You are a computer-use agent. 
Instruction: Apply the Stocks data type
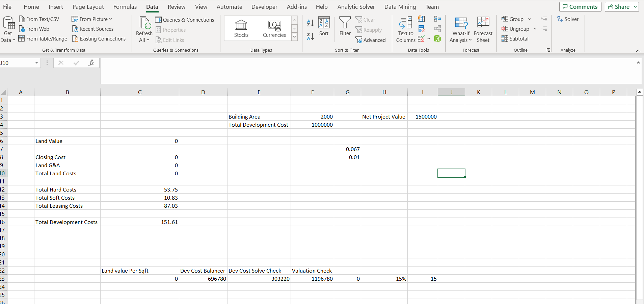click(241, 28)
